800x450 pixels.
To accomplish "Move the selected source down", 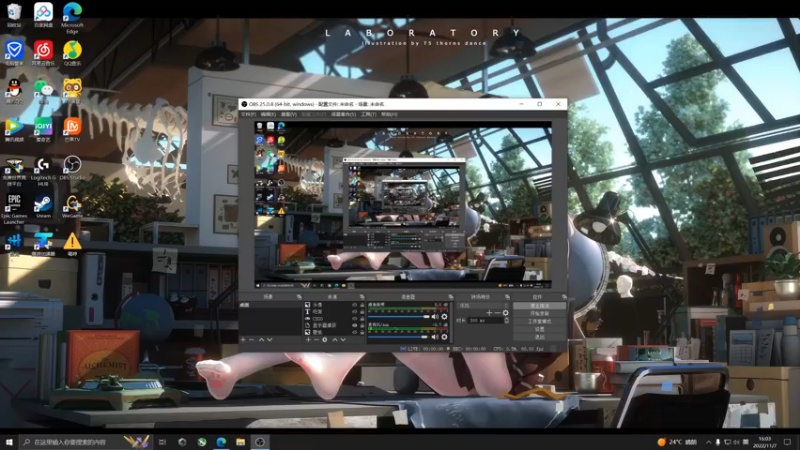I will pos(343,340).
